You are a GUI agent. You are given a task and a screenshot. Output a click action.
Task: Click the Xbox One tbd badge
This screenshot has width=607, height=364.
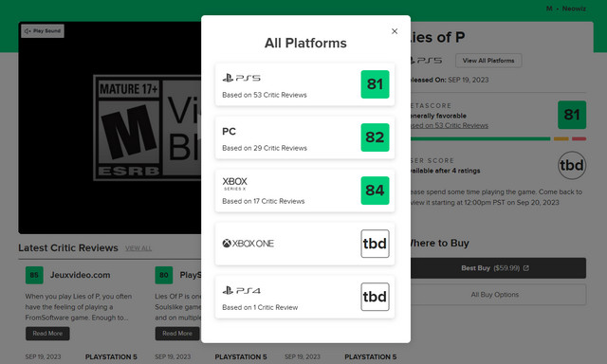[x=375, y=244]
